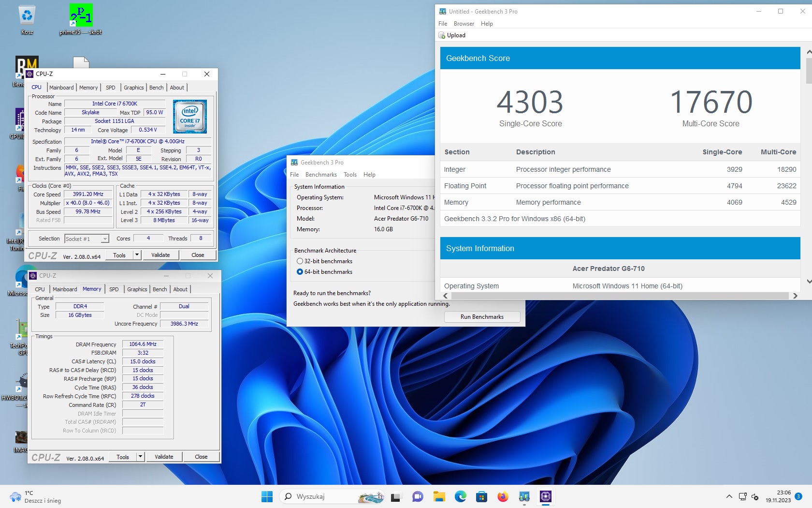Switch to the CPU tab in bottom CPU-Z window
The image size is (812, 508).
(40, 289)
